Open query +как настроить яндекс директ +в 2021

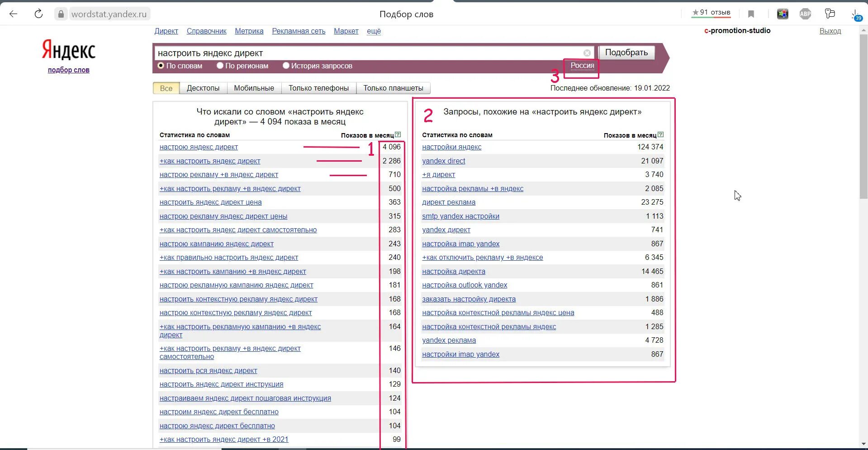coord(223,440)
